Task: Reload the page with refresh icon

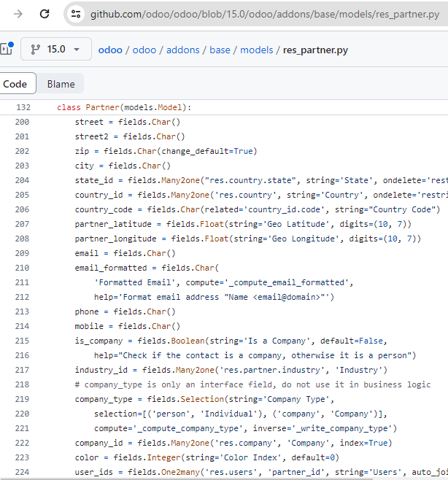Action: [45, 14]
